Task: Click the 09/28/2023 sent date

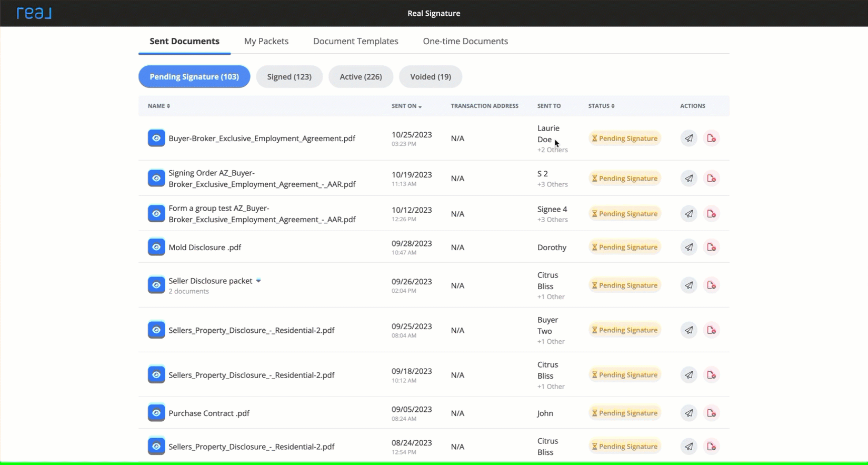Action: pos(412,244)
